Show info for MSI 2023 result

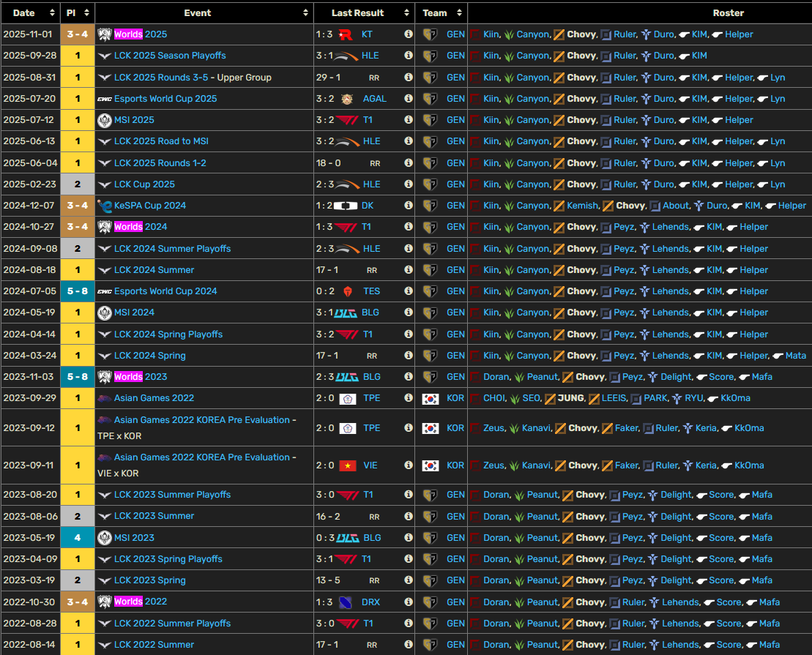(409, 538)
